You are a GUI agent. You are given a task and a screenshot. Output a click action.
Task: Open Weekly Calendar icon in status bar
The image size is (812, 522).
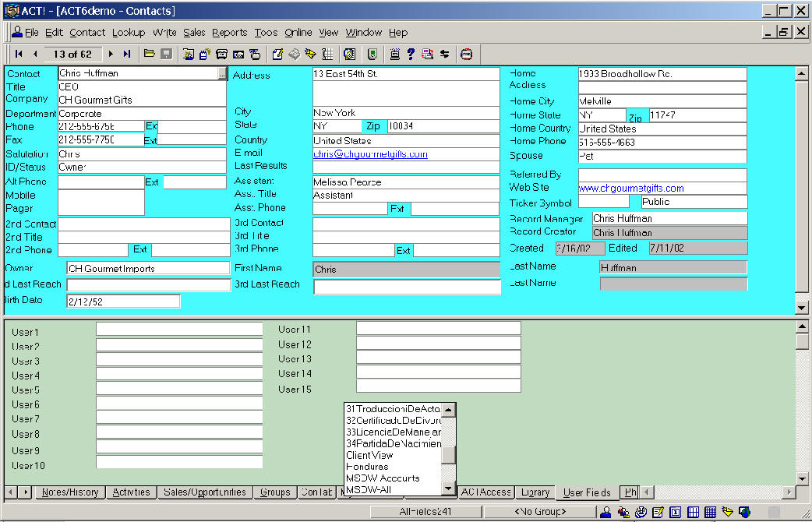(693, 512)
